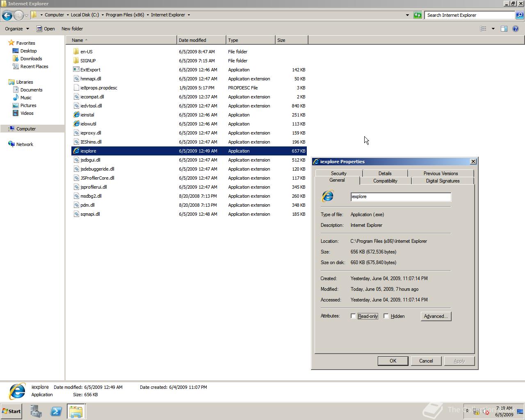Switch to the Previous Versions tab

[x=441, y=173]
